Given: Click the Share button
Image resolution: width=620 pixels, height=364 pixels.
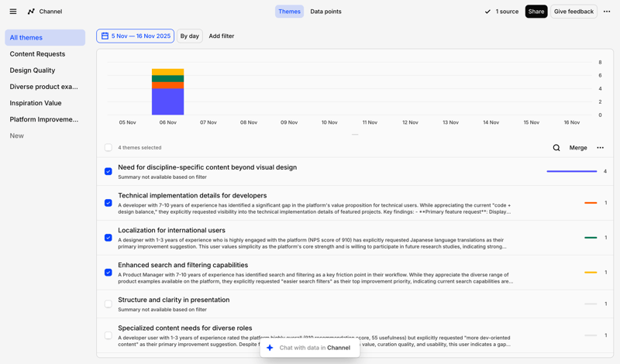Looking at the screenshot, I should 536,12.
